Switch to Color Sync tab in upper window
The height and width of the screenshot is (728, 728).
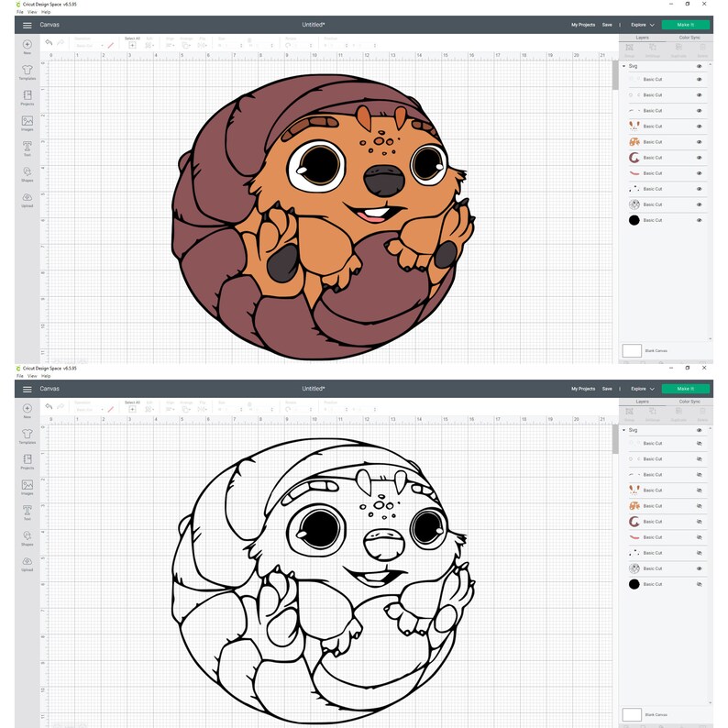pos(689,38)
